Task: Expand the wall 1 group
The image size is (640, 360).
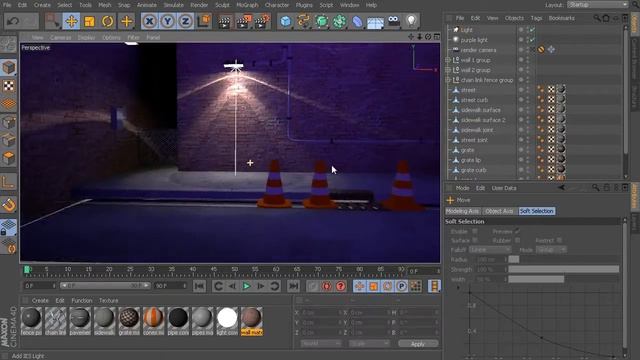Action: tap(448, 60)
